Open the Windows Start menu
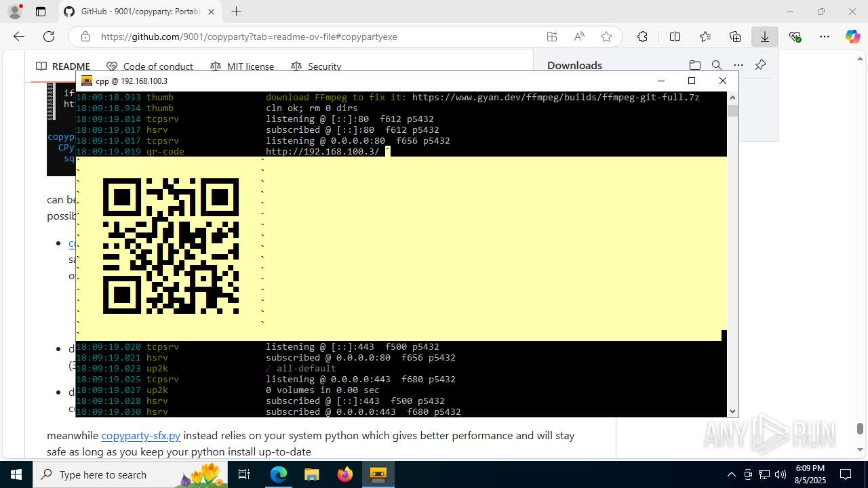Image resolution: width=868 pixels, height=488 pixels. click(16, 474)
